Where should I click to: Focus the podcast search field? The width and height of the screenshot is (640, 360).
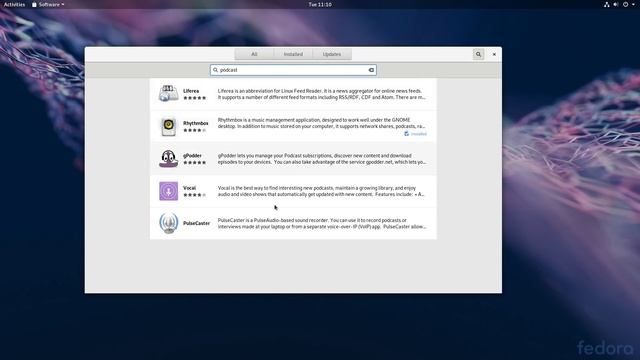coord(293,70)
